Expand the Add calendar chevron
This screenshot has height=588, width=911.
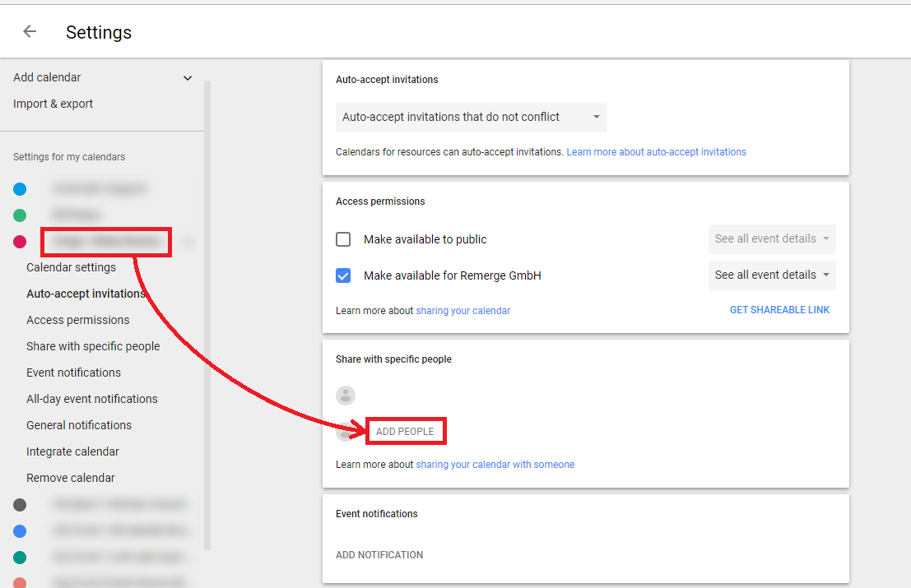click(x=188, y=78)
